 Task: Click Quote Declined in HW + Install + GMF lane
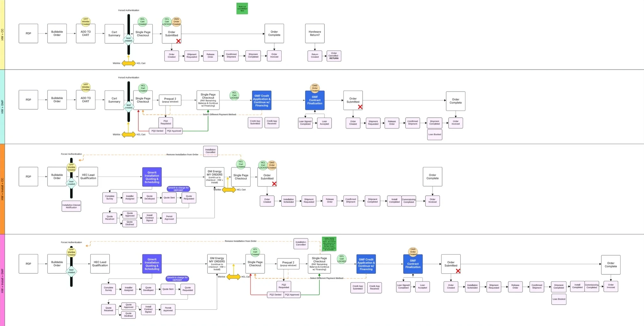129,315
